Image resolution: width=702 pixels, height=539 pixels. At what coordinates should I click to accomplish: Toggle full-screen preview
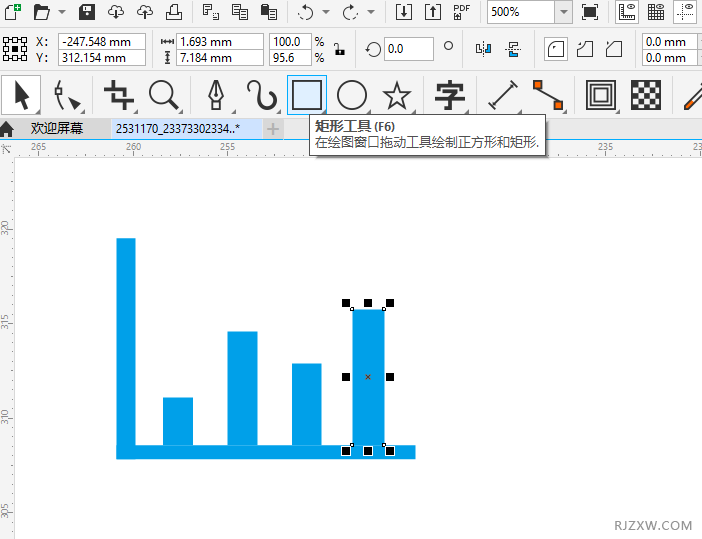(590, 12)
